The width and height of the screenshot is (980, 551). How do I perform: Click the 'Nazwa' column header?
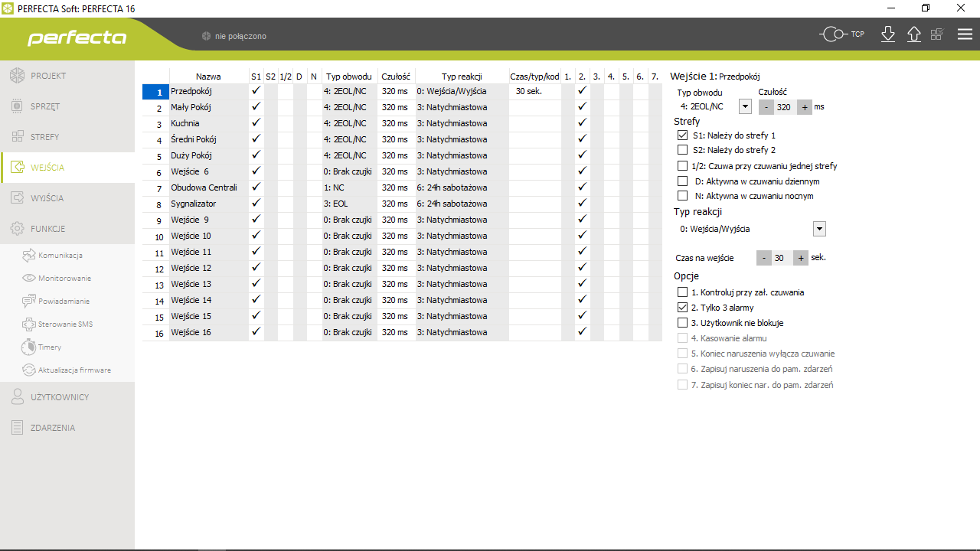click(x=208, y=77)
